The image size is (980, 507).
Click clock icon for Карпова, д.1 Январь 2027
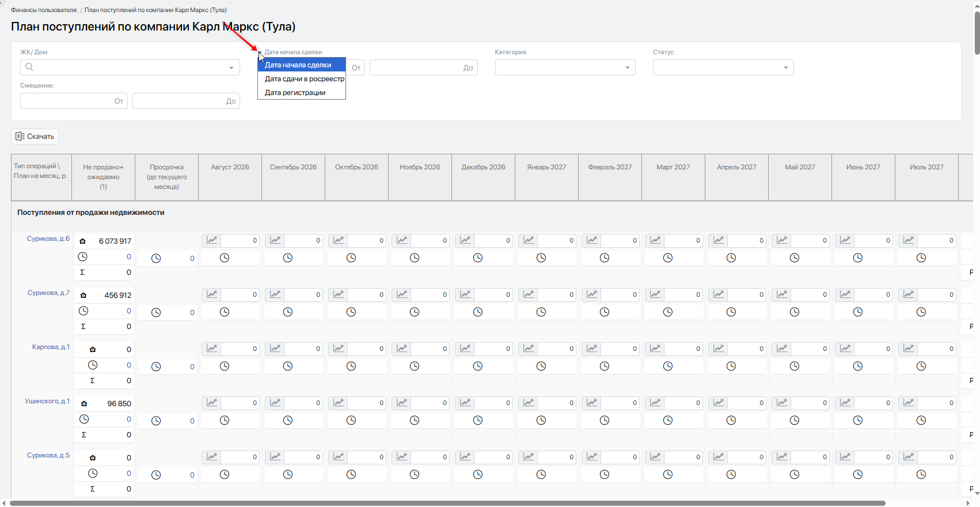coord(541,366)
